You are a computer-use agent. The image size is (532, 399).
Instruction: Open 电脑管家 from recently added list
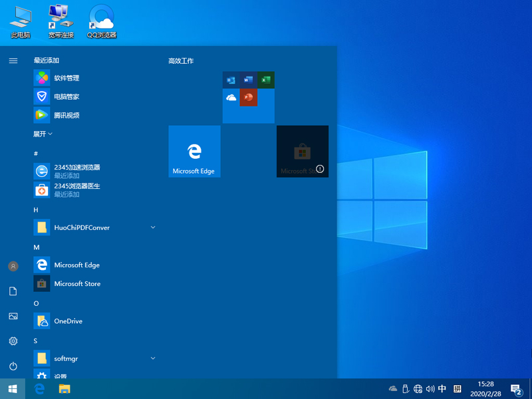click(x=66, y=96)
